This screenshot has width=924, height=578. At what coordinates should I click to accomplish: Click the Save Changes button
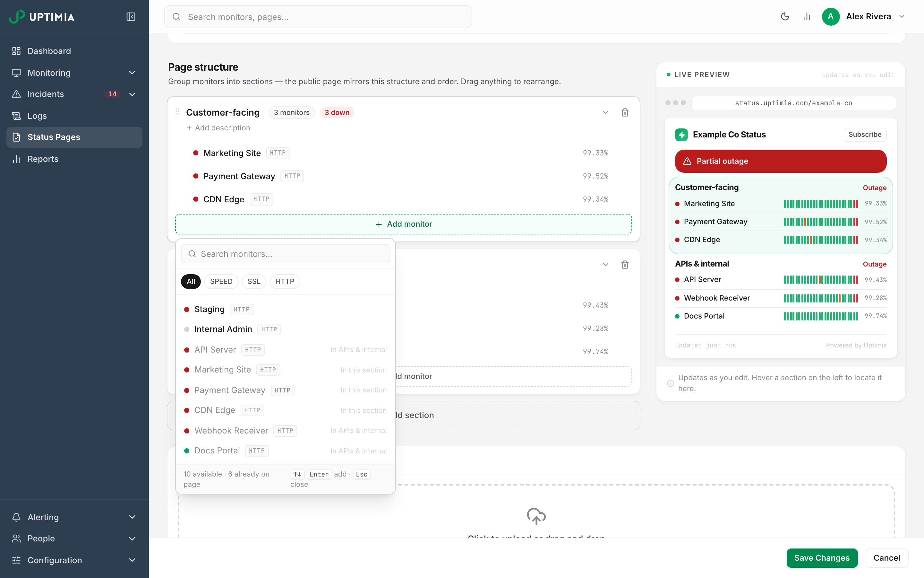(x=822, y=558)
